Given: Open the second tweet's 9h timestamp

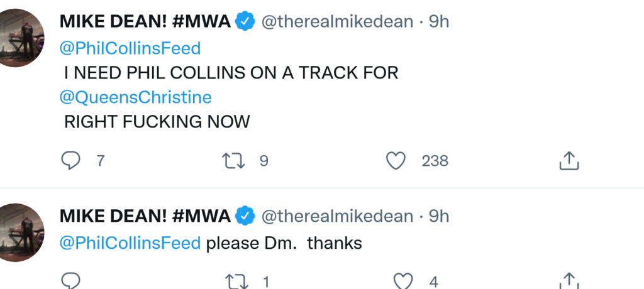Looking at the screenshot, I should tap(439, 217).
